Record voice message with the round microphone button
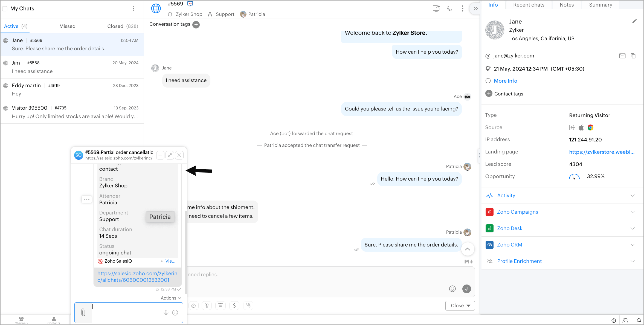Viewport: 644px width, 325px height. click(466, 289)
